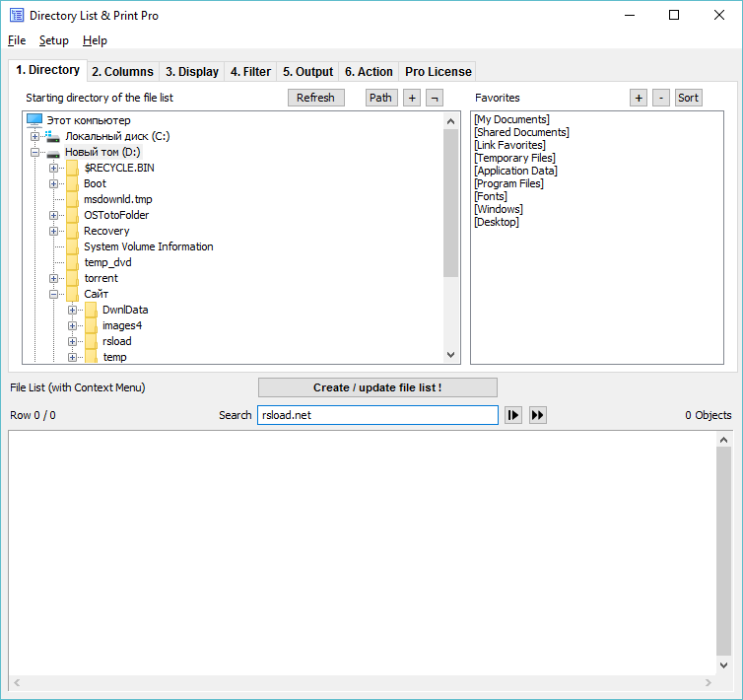Switch to the 4. Filter tab
Image resolution: width=743 pixels, height=700 pixels.
pyautogui.click(x=250, y=72)
